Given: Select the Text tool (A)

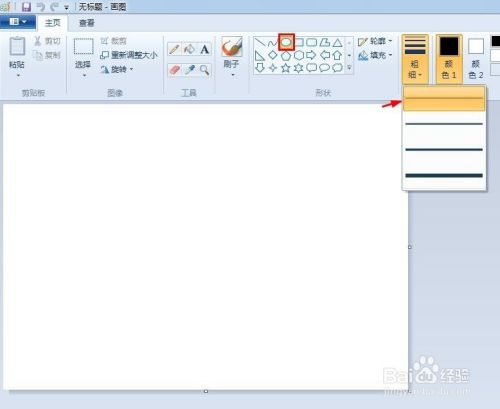Looking at the screenshot, I should click(204, 49).
